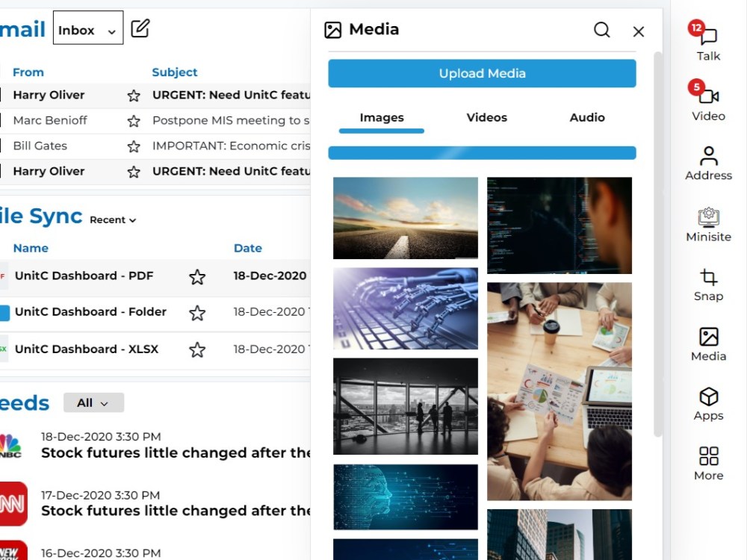The image size is (747, 560).
Task: Star UnitC Dashboard - XLSX file
Action: [197, 350]
